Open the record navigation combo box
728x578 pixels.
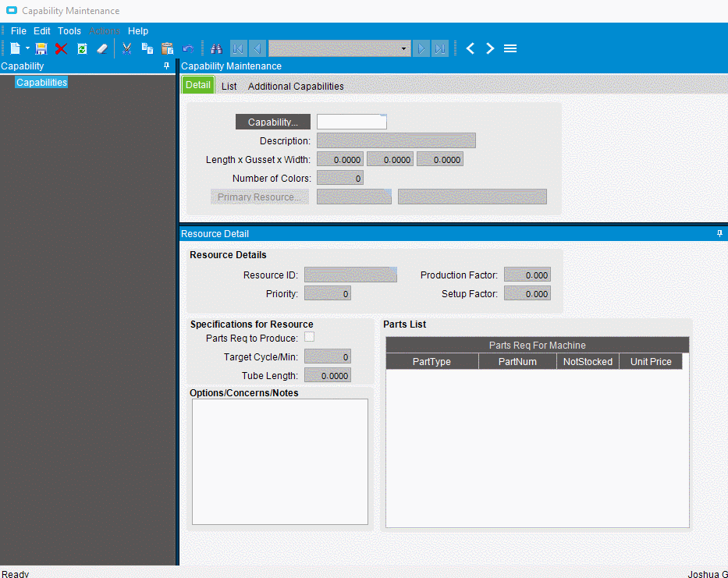tap(339, 48)
